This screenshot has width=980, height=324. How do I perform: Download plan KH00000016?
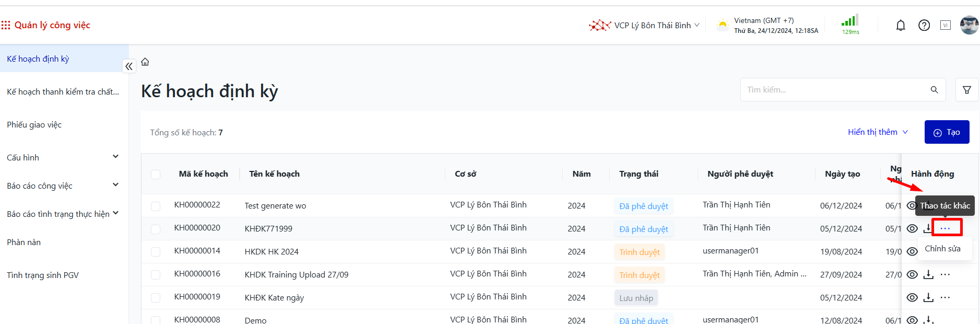(928, 274)
